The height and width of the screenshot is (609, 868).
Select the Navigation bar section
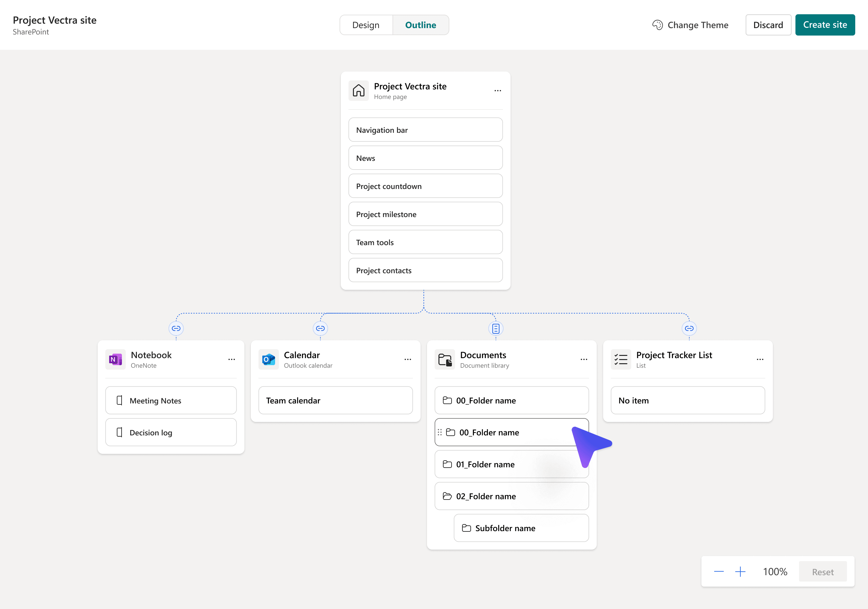pos(425,130)
